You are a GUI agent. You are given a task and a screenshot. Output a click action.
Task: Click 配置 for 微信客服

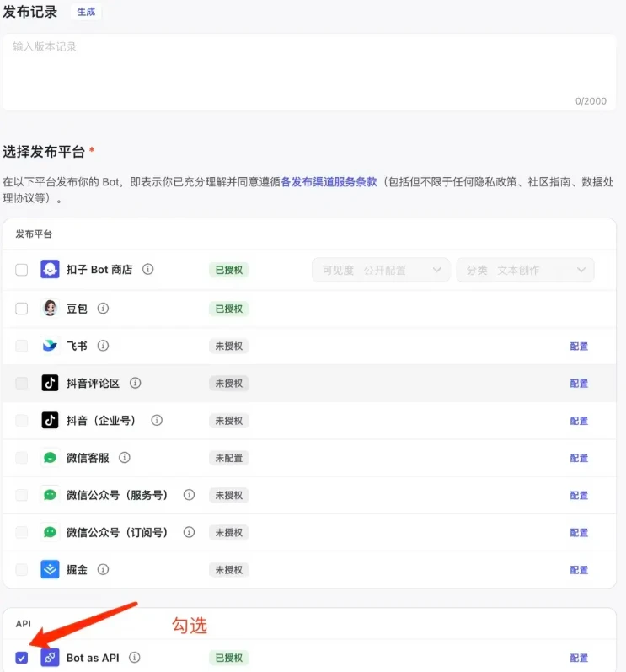click(x=579, y=458)
